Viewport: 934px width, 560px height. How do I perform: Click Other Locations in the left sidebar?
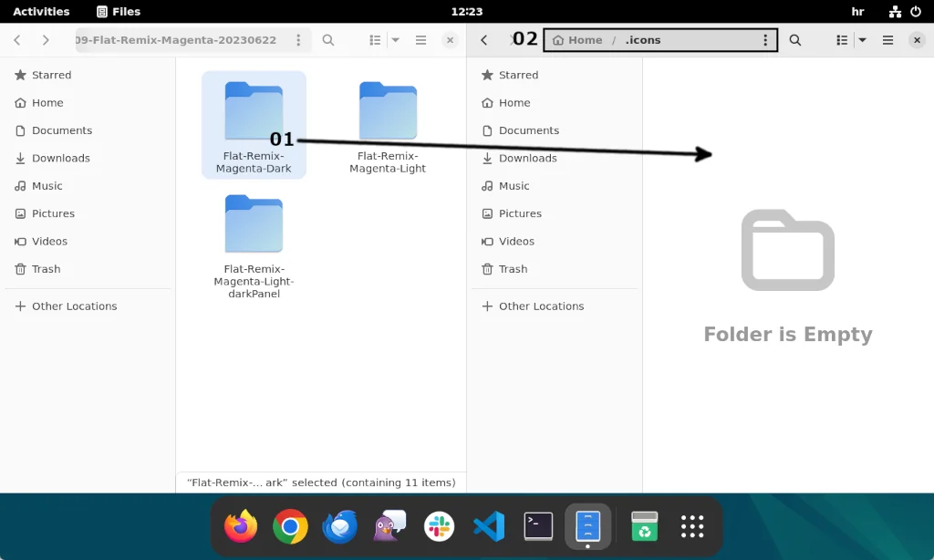(x=73, y=306)
